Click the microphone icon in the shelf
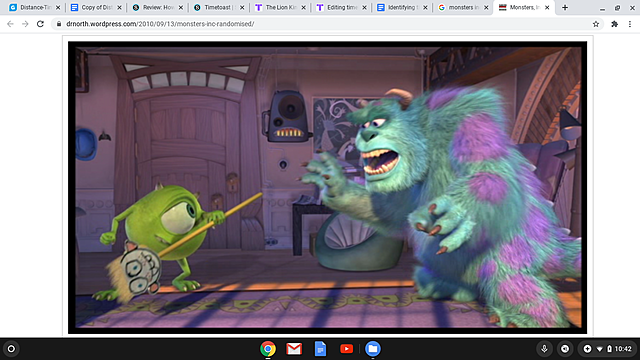The image size is (640, 360). pyautogui.click(x=544, y=349)
